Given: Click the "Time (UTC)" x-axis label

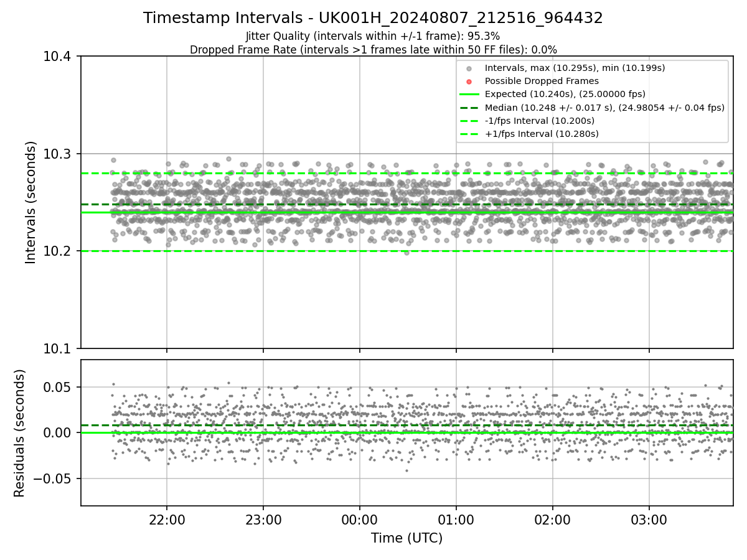Looking at the screenshot, I should (x=406, y=538).
